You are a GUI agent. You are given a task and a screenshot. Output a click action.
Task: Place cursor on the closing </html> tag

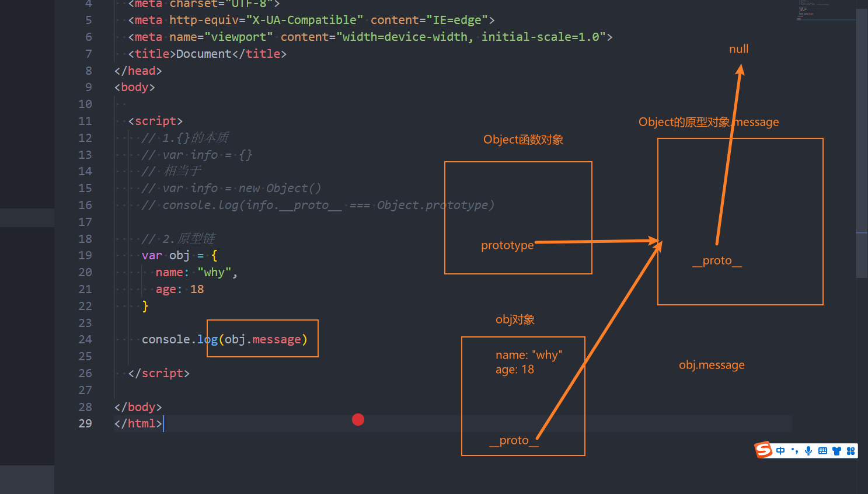tap(138, 423)
